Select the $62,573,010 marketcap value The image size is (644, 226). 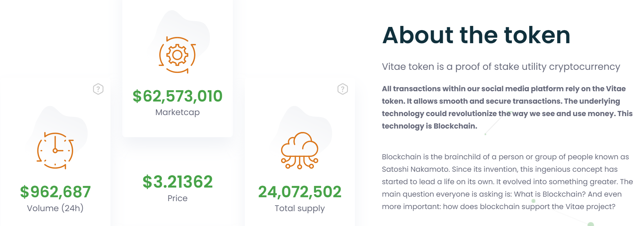coord(177,96)
